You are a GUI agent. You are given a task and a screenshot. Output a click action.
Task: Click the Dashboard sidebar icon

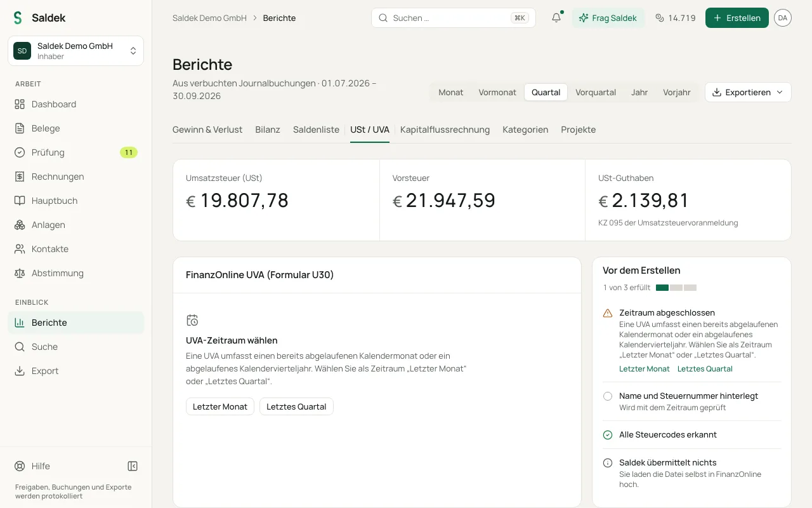(x=20, y=104)
